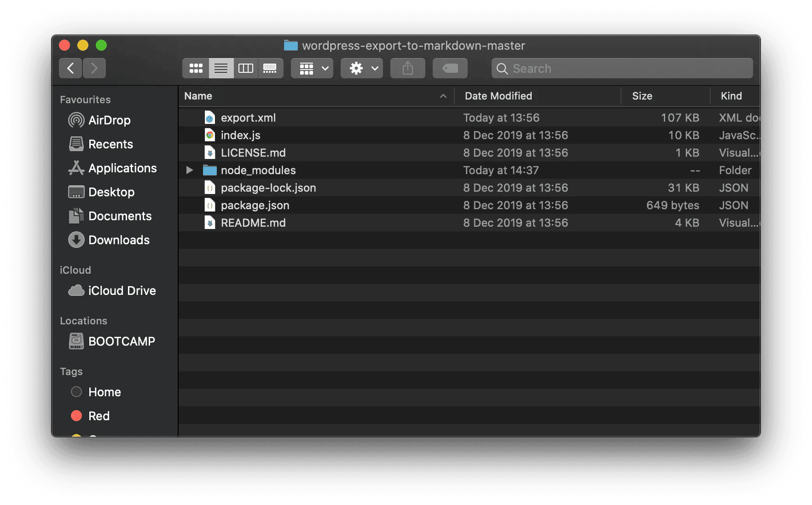The image size is (812, 505).
Task: Go forward to the next folder
Action: [x=94, y=68]
